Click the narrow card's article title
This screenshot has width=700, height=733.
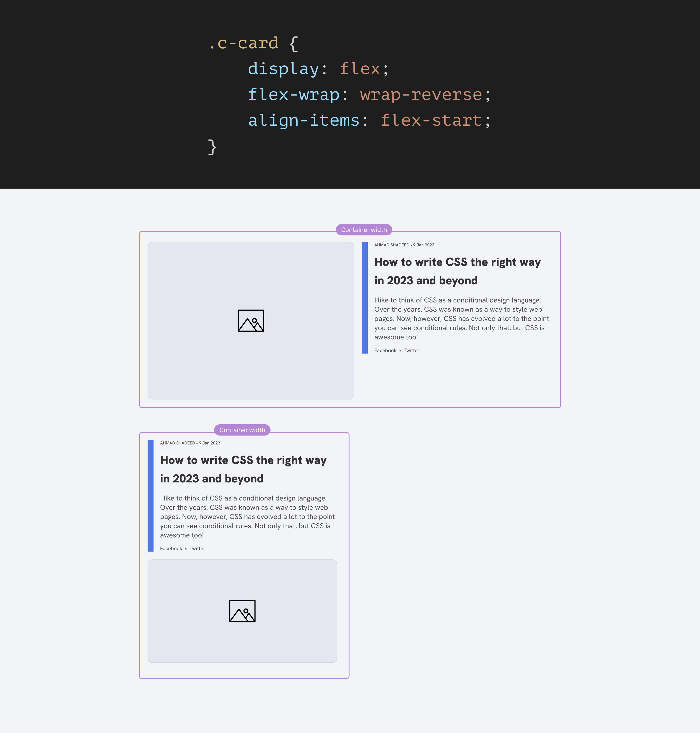(x=243, y=469)
